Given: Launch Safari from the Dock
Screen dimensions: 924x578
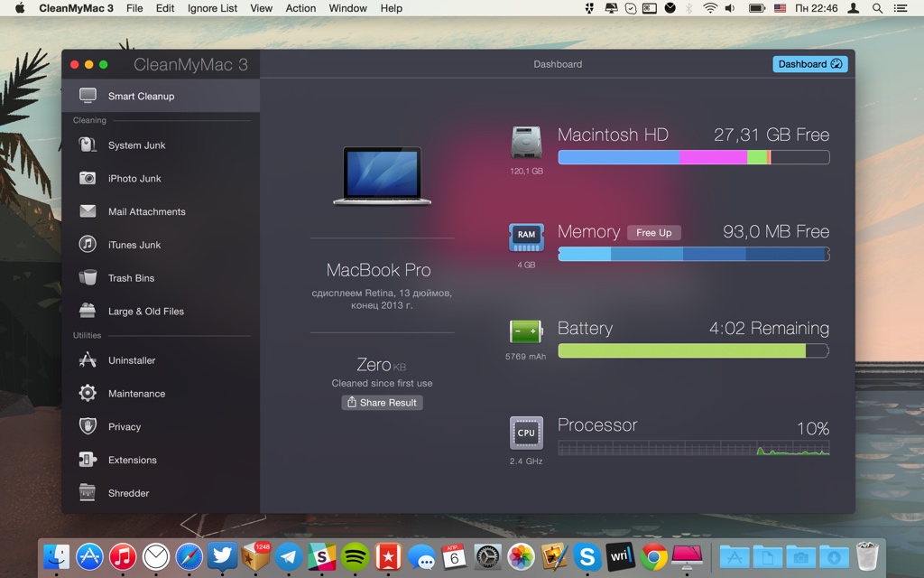Looking at the screenshot, I should pyautogui.click(x=189, y=556).
